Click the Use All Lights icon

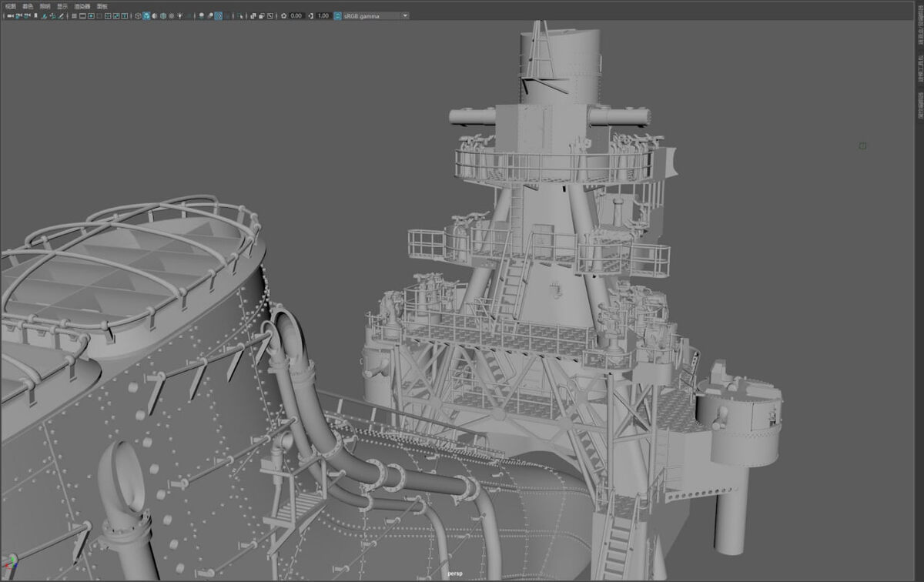(x=179, y=15)
